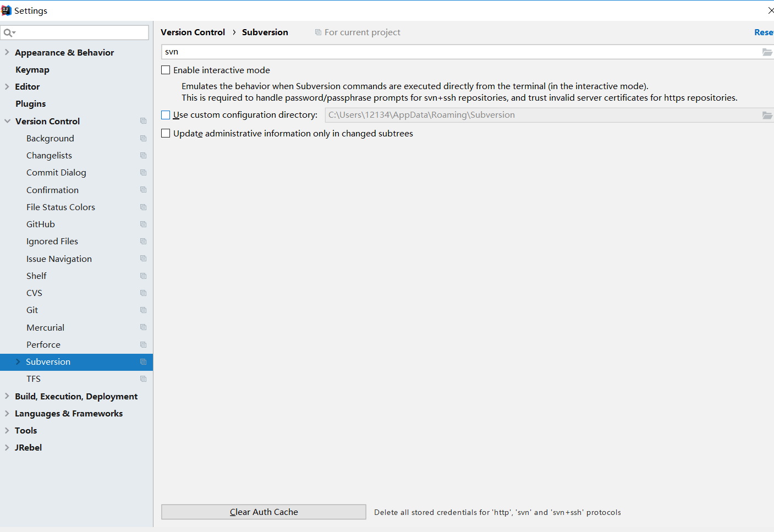This screenshot has width=774, height=532.
Task: Check 'Use custom configuration directory'
Action: tap(166, 115)
